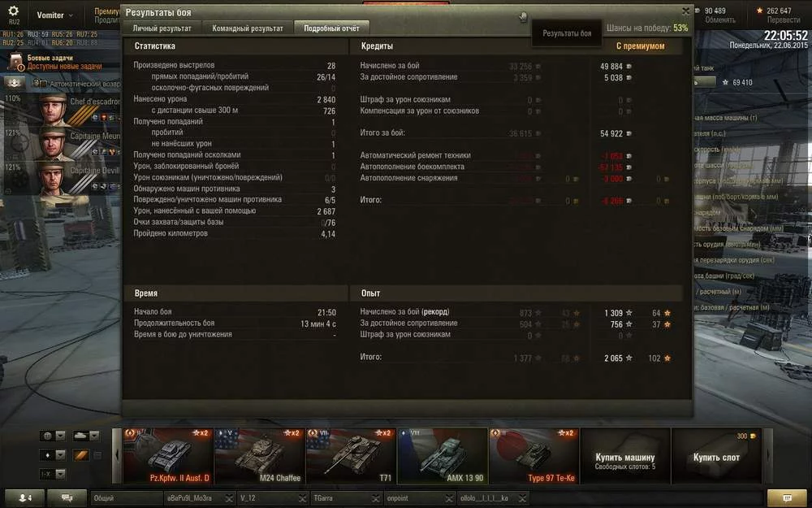Toggle Автоматический возврат crew checkbox
This screenshot has height=508, width=812.
[x=44, y=84]
